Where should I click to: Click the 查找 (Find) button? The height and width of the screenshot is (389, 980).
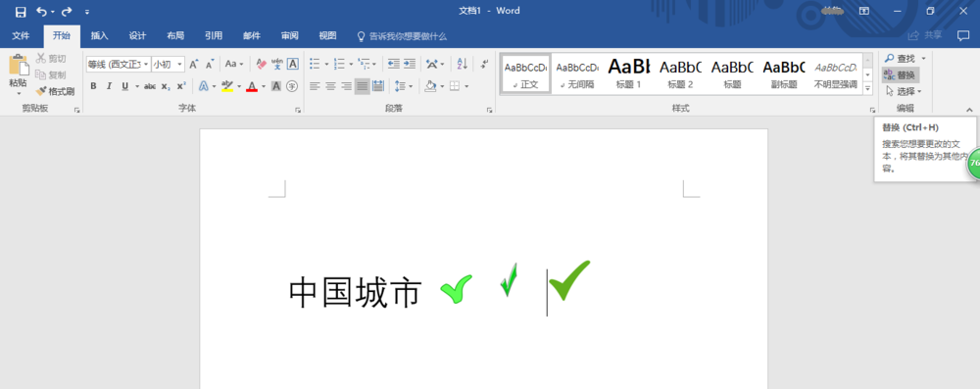coord(900,58)
